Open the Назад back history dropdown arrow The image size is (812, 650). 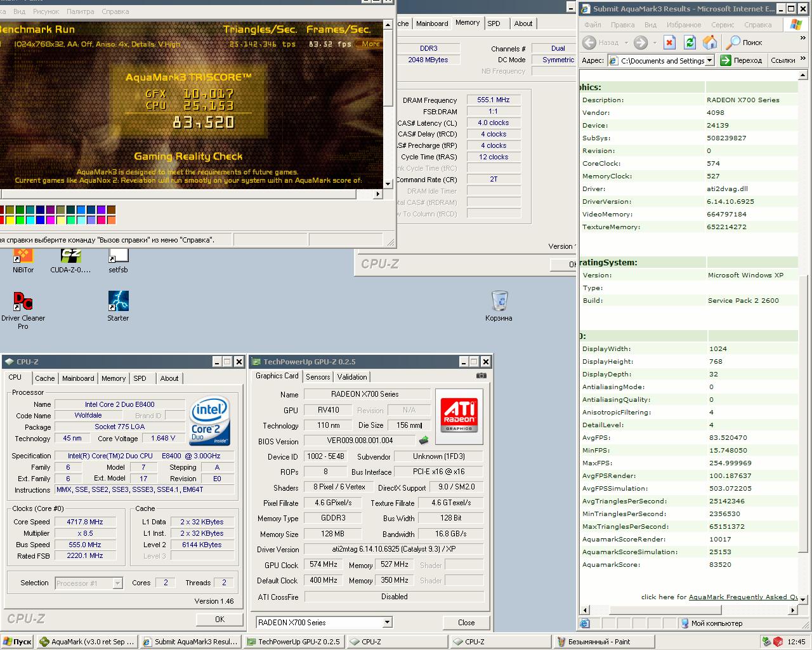click(x=626, y=43)
